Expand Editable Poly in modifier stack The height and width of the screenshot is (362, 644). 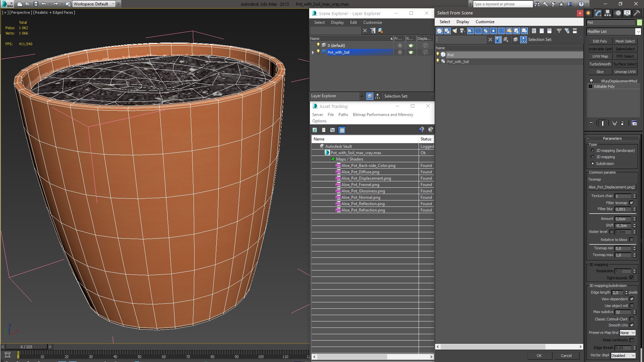click(x=591, y=86)
